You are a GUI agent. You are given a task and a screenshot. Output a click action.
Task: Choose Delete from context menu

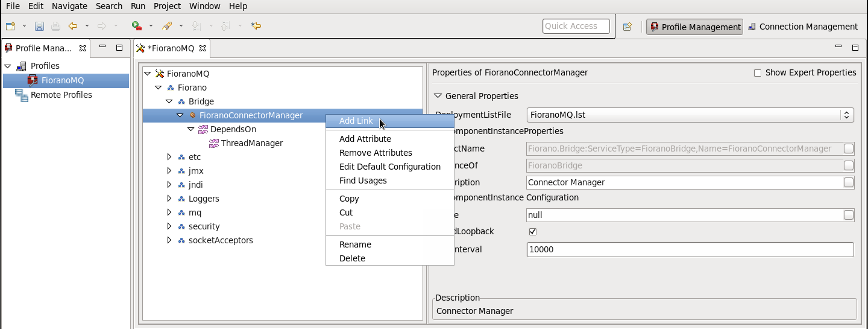click(x=390, y=258)
